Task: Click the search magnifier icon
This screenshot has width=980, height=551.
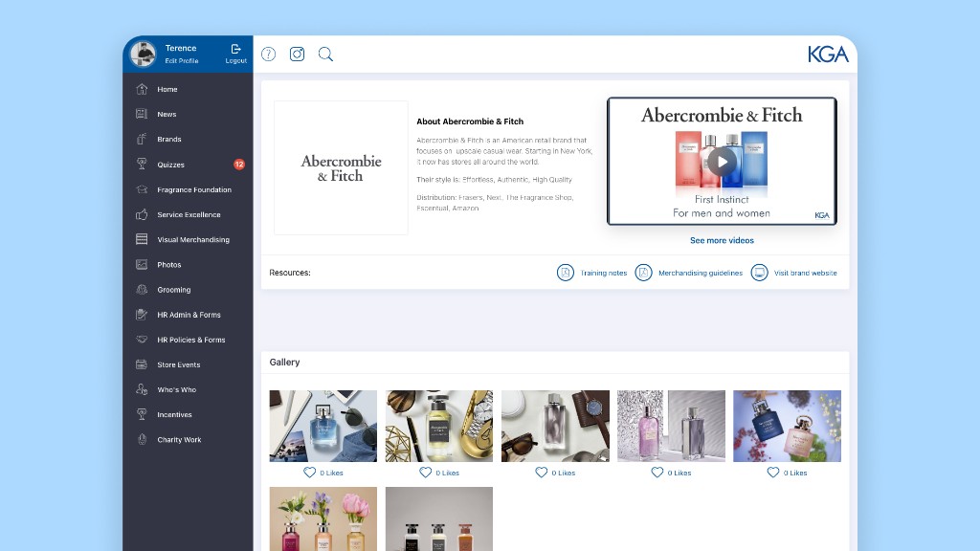Action: tap(325, 55)
